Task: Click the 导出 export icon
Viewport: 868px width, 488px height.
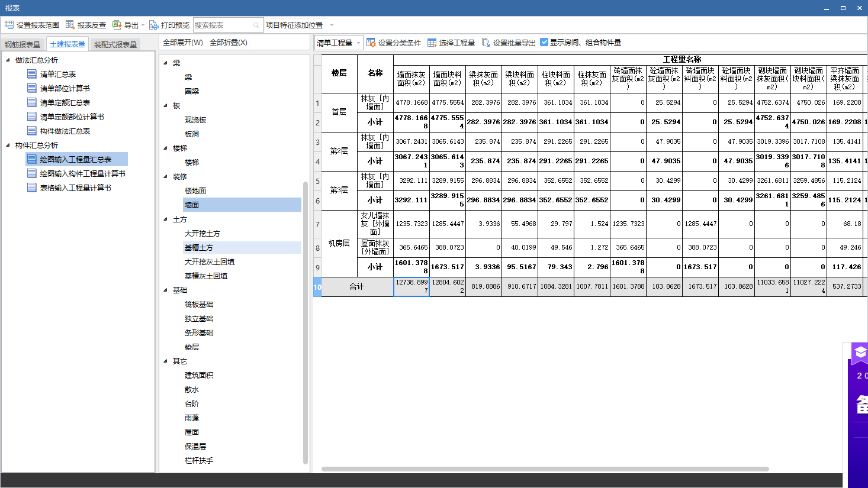Action: tap(117, 25)
